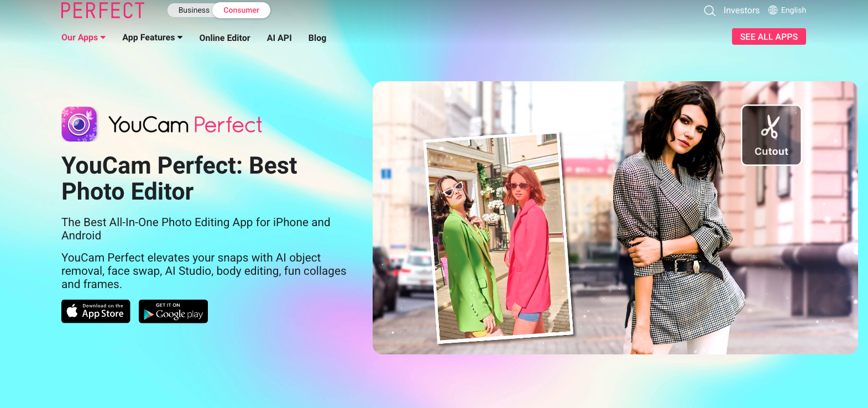The width and height of the screenshot is (868, 408).
Task: Open the Investors link
Action: pos(741,10)
